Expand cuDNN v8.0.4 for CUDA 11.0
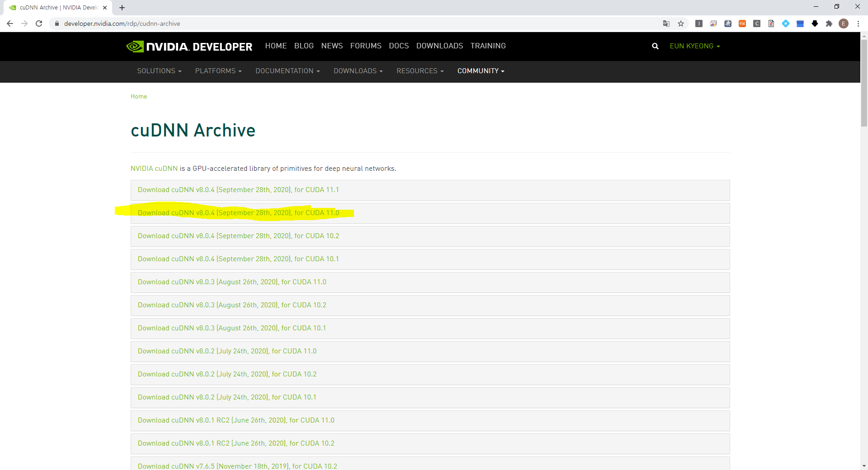This screenshot has width=868, height=470. 430,213
